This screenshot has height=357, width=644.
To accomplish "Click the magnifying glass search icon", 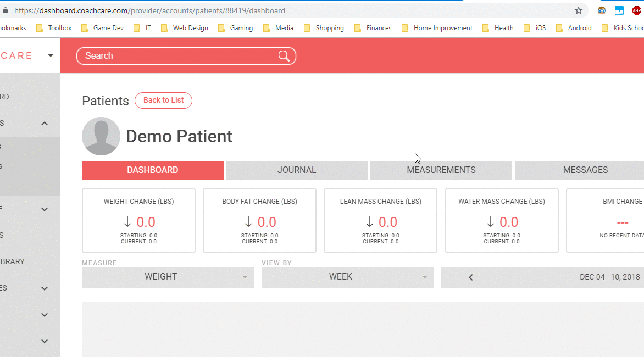I will click(x=284, y=56).
